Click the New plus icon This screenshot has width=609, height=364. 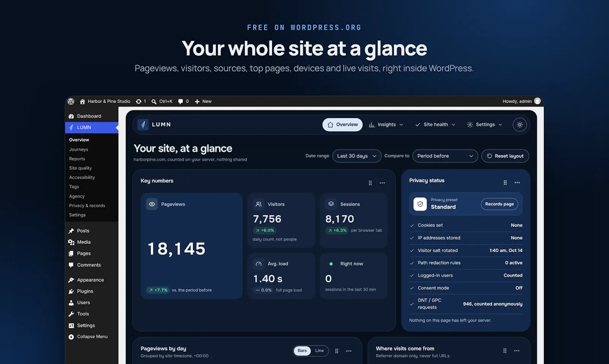197,102
